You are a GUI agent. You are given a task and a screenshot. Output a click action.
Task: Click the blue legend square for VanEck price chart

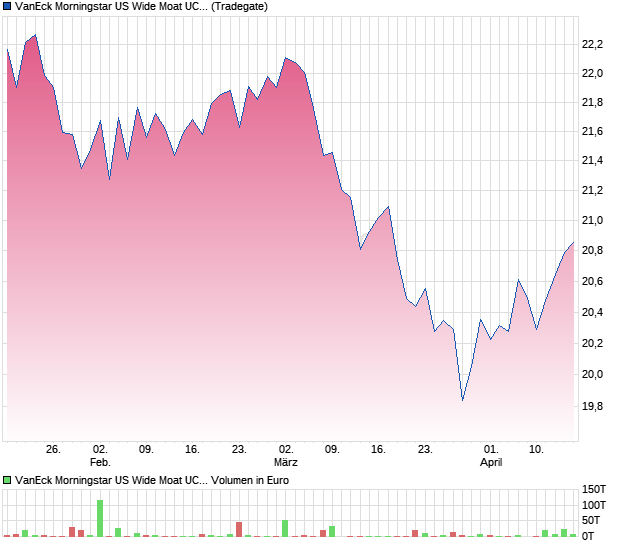point(7,6)
